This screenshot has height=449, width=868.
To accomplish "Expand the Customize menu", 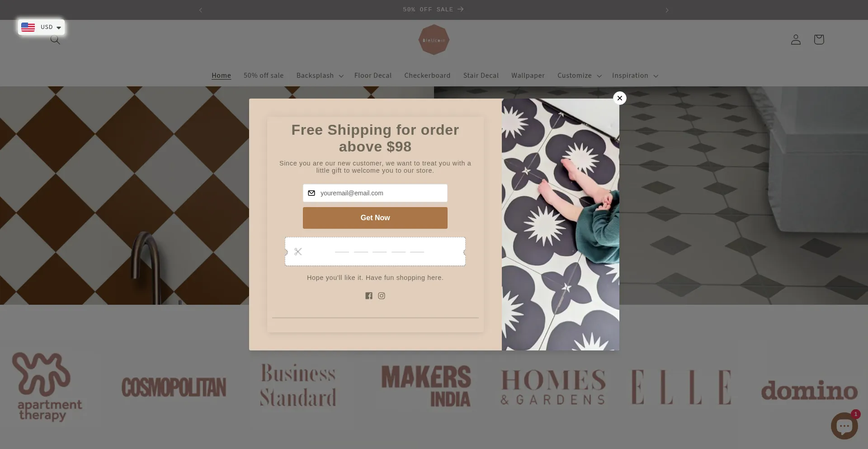I will click(579, 76).
